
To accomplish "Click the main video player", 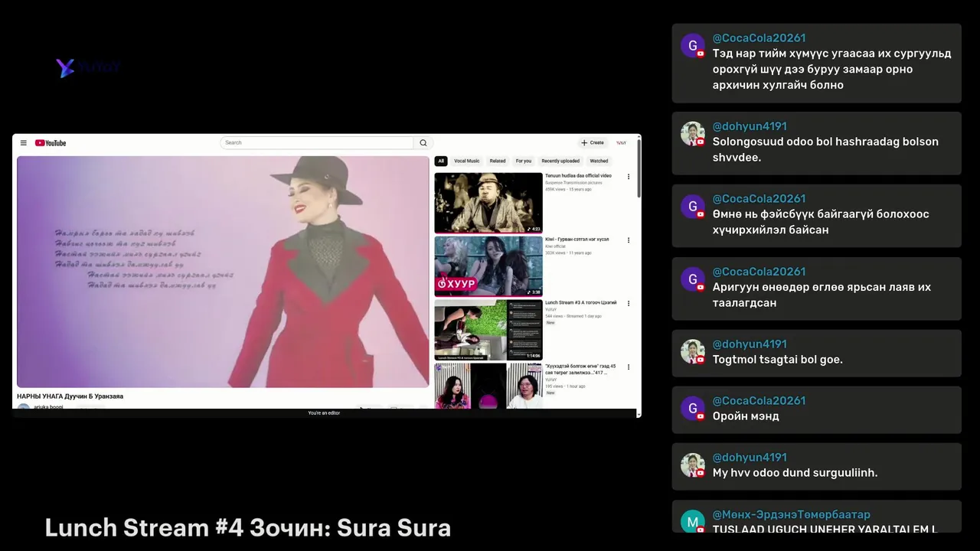I will (223, 272).
